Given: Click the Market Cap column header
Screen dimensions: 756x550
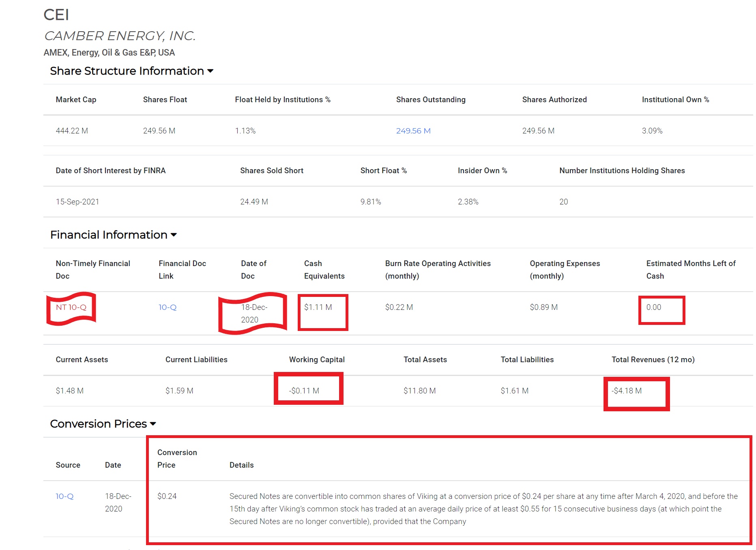Looking at the screenshot, I should [x=76, y=100].
